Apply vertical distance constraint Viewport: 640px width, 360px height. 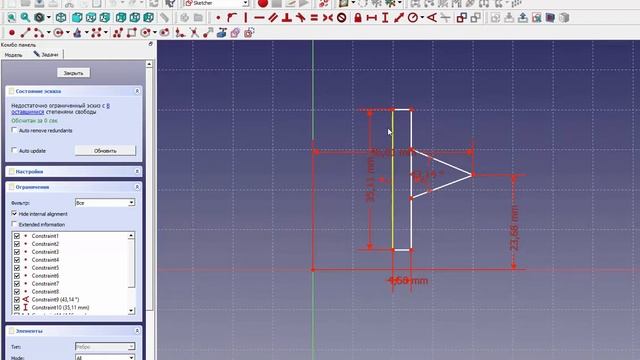tap(385, 18)
